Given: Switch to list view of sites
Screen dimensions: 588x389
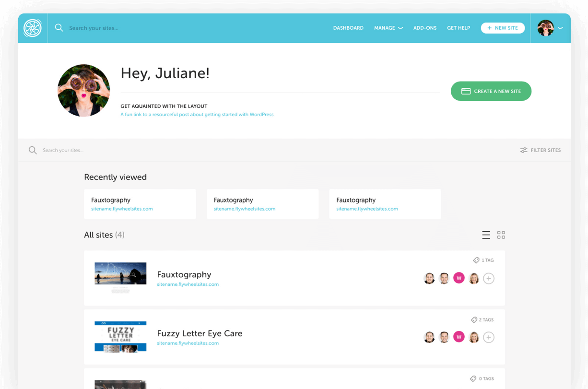Looking at the screenshot, I should 486,235.
